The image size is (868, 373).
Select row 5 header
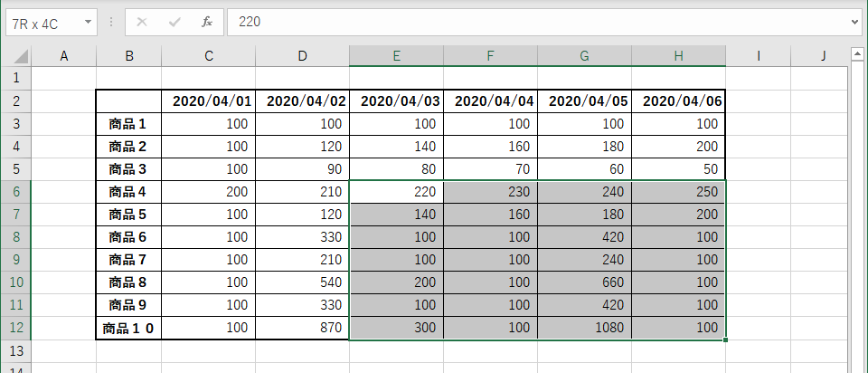(x=15, y=169)
